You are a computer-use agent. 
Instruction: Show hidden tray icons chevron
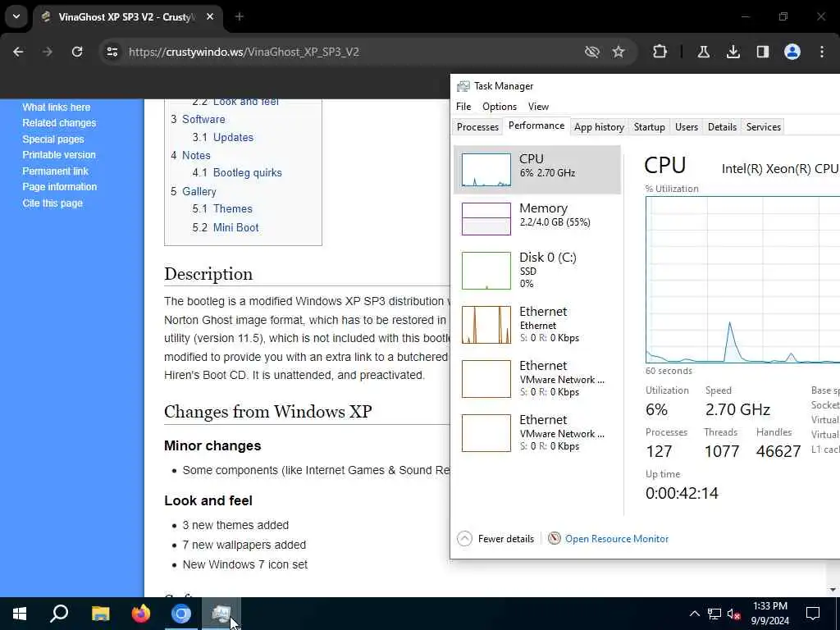click(694, 614)
